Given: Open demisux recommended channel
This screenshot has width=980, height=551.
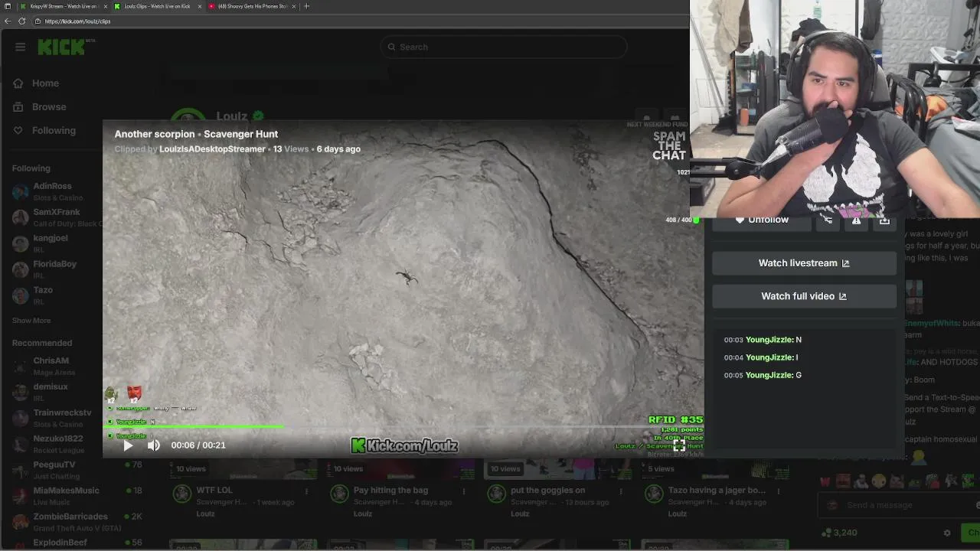Looking at the screenshot, I should [50, 392].
